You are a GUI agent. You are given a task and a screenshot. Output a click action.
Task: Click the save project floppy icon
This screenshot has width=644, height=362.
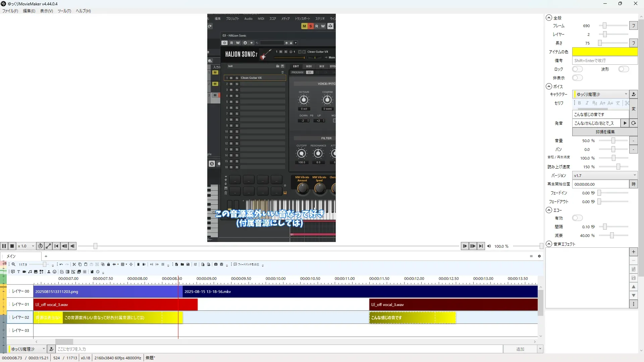point(188,264)
